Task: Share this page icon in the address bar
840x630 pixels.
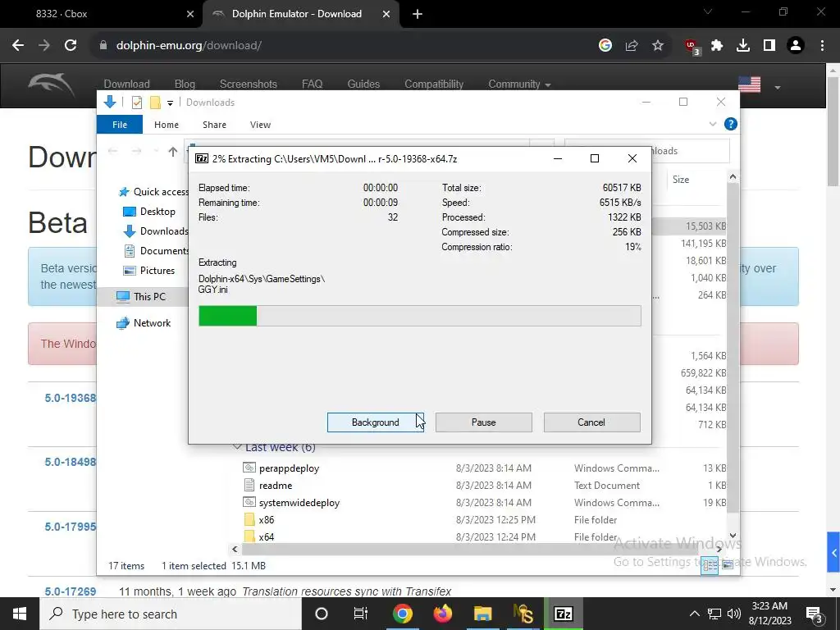Action: pos(632,46)
